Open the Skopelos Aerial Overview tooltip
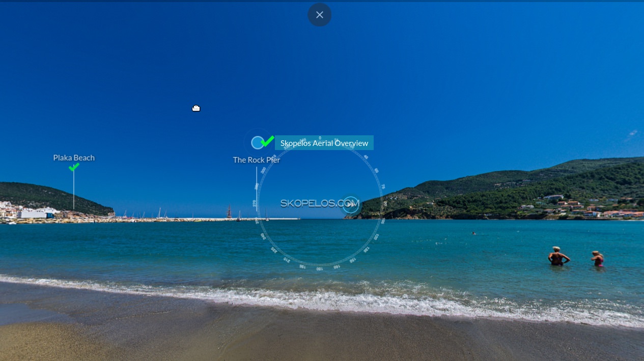 [324, 143]
